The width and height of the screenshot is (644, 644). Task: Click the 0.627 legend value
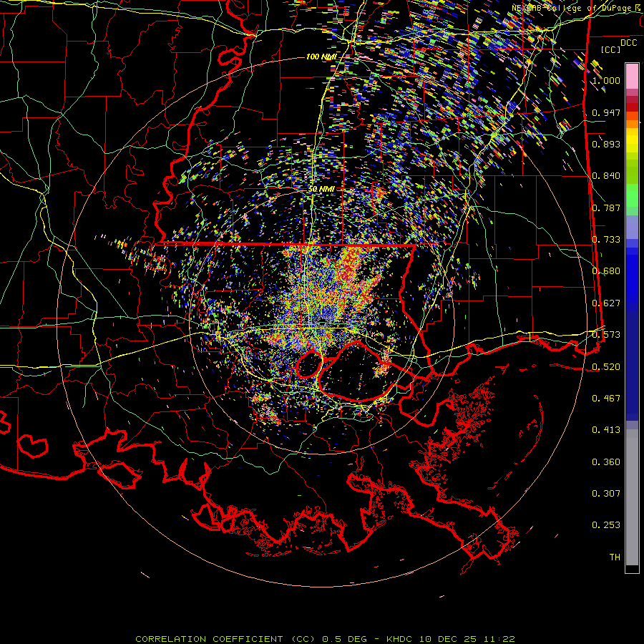pyautogui.click(x=606, y=303)
